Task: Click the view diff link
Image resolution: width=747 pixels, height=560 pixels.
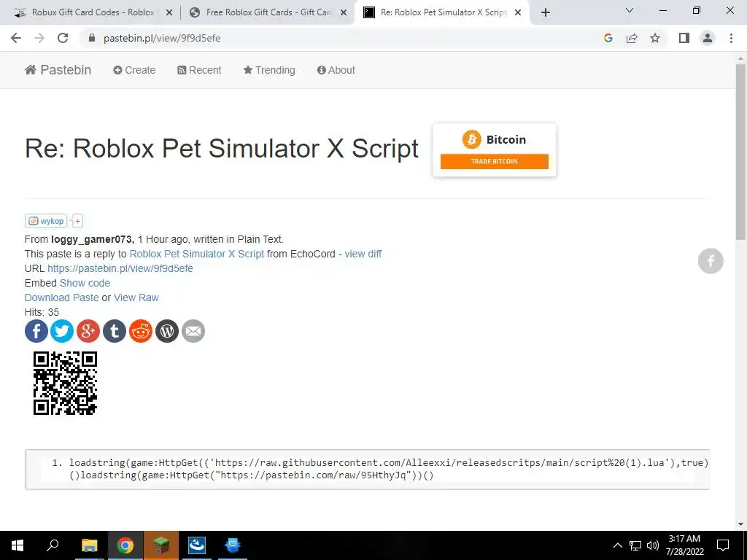Action: (x=363, y=254)
